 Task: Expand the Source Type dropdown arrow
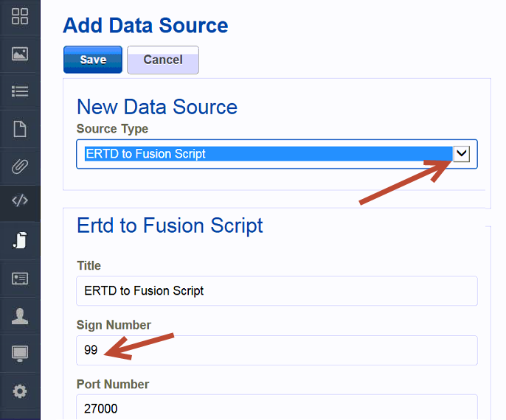[462, 153]
